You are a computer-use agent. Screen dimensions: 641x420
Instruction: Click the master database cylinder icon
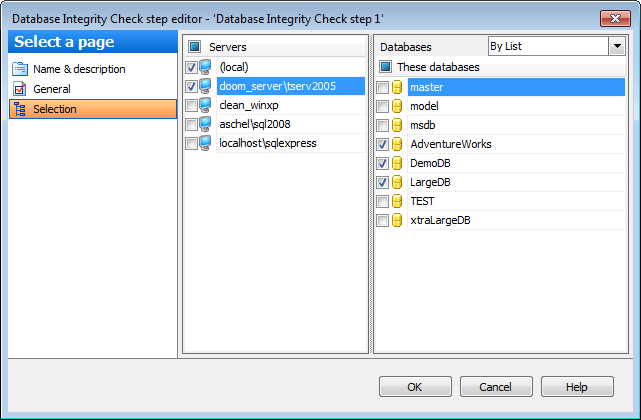click(397, 87)
